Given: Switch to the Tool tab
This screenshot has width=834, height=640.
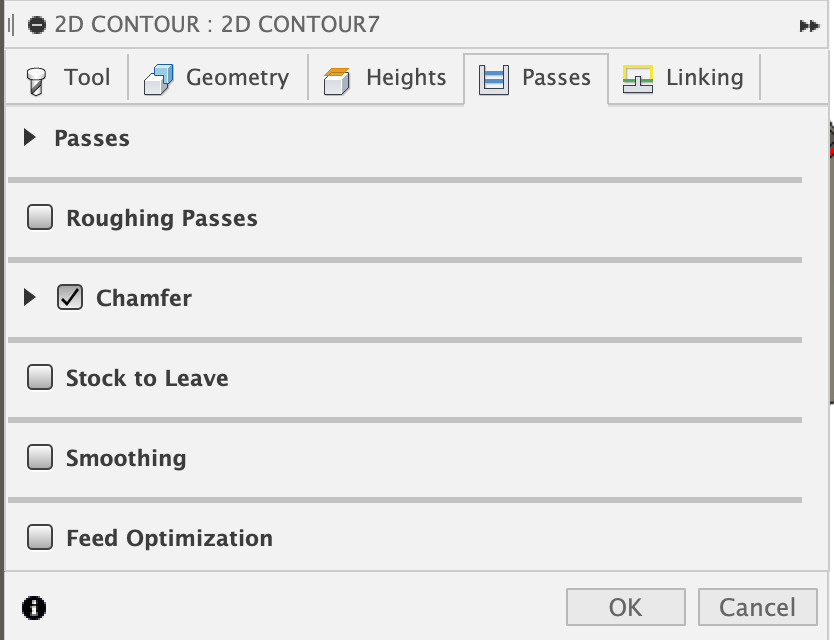Looking at the screenshot, I should pyautogui.click(x=86, y=77).
